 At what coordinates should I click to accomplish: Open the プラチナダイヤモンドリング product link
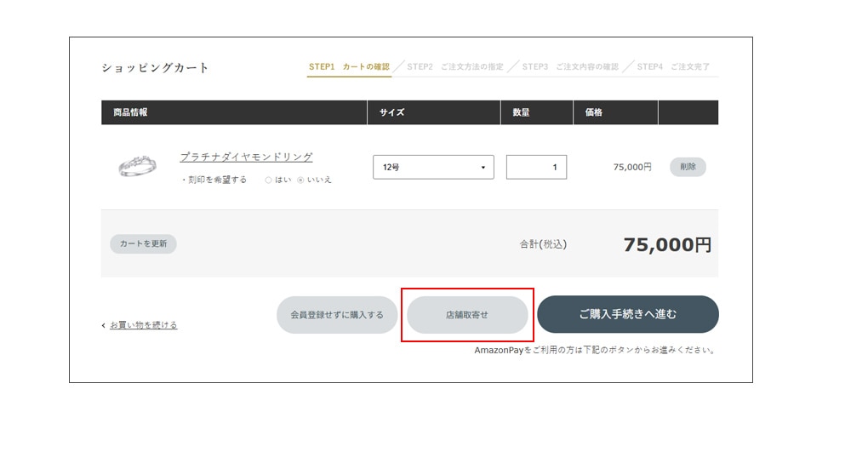(x=246, y=157)
